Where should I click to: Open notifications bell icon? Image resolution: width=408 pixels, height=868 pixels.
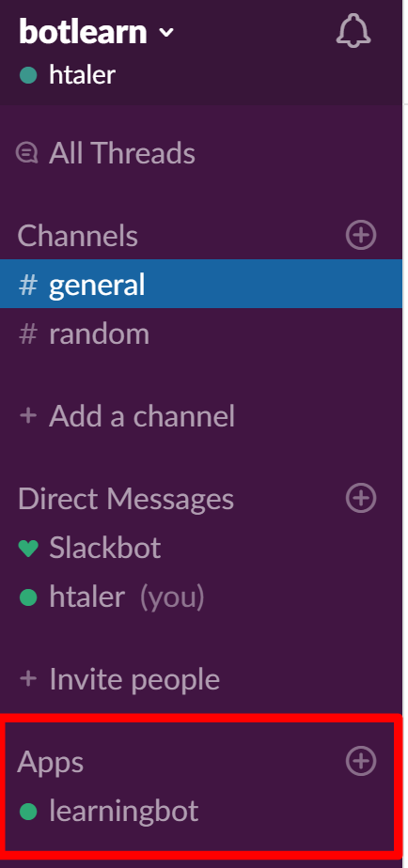353,32
